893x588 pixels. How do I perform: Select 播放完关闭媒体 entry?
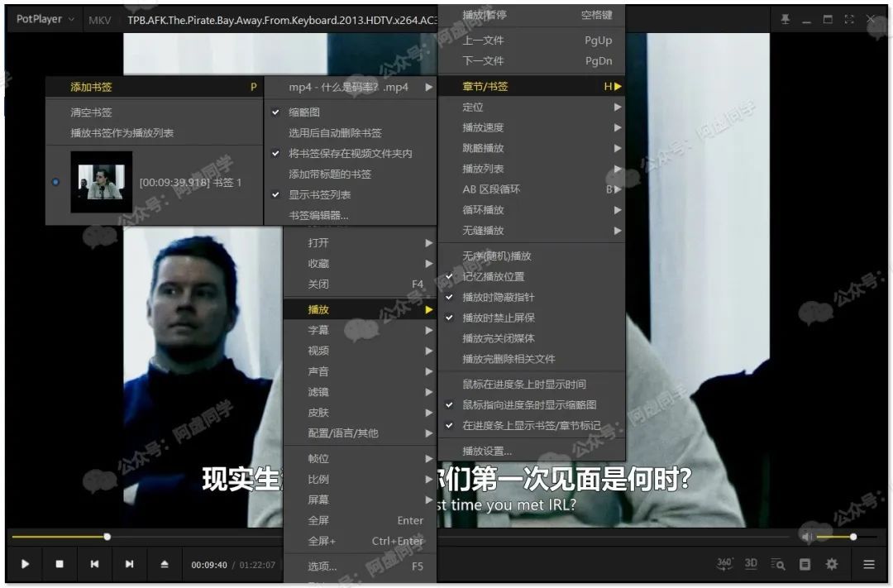532,338
